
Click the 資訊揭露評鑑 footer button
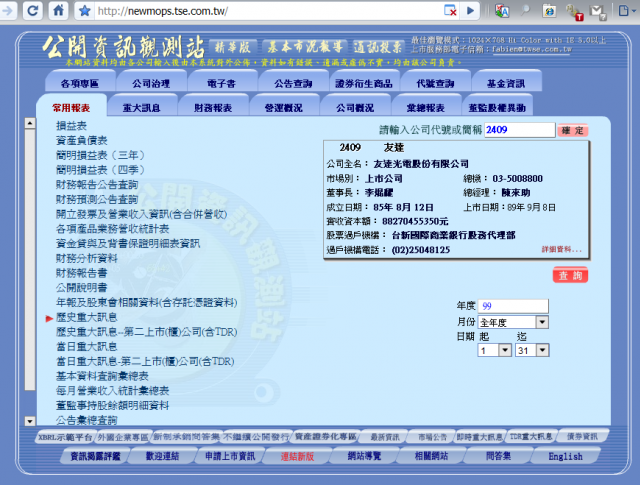[96, 456]
